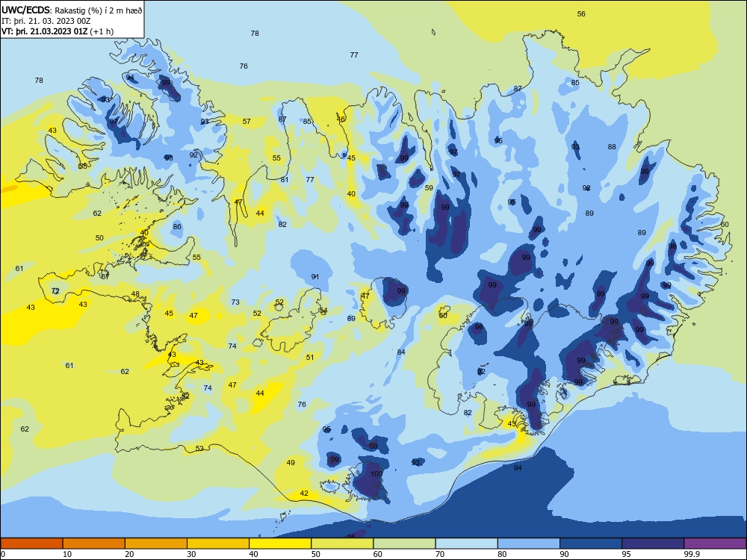Select the purple legend swatch above 99.9
This screenshot has height=560, width=747.
click(x=715, y=544)
